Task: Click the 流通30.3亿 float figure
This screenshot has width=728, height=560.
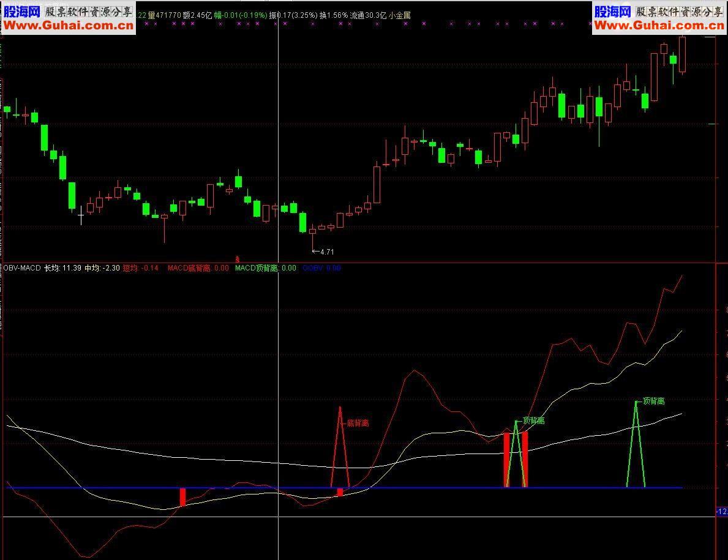Action: pyautogui.click(x=368, y=15)
